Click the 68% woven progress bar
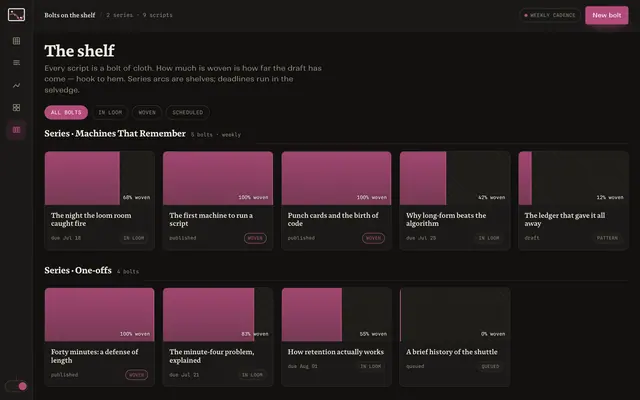 point(100,178)
